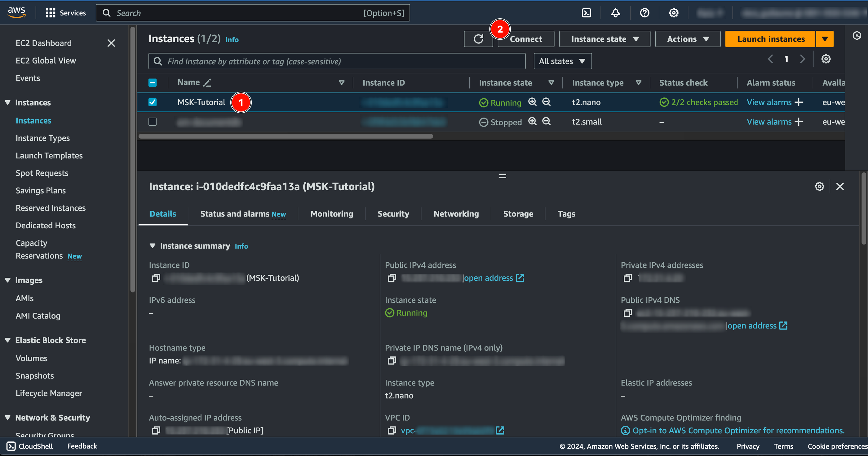The width and height of the screenshot is (868, 456).
Task: Copy the Public IPv4 address
Action: click(392, 278)
